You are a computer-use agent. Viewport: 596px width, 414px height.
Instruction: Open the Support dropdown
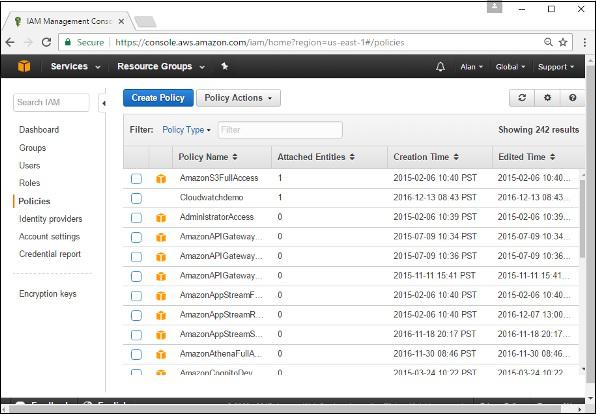(556, 67)
